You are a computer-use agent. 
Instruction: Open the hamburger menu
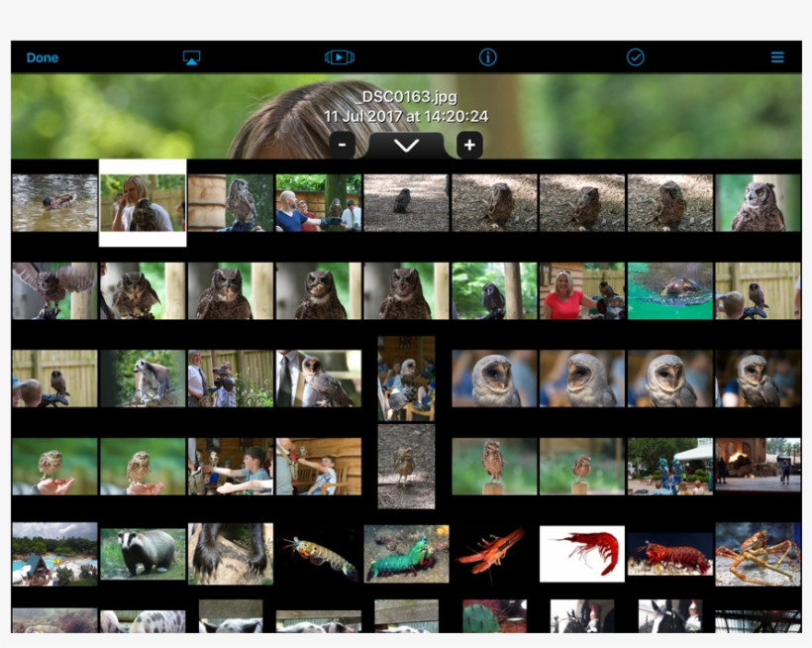[777, 56]
